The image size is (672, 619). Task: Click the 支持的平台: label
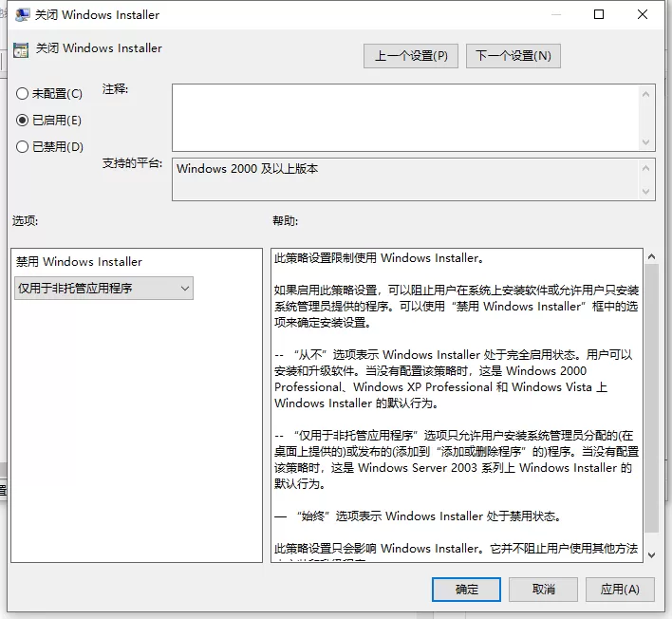[x=132, y=163]
